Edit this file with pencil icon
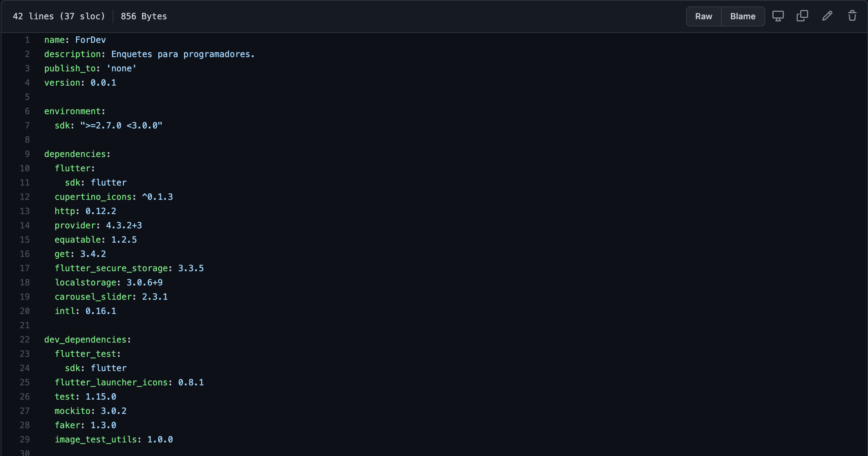The width and height of the screenshot is (868, 456). tap(827, 16)
